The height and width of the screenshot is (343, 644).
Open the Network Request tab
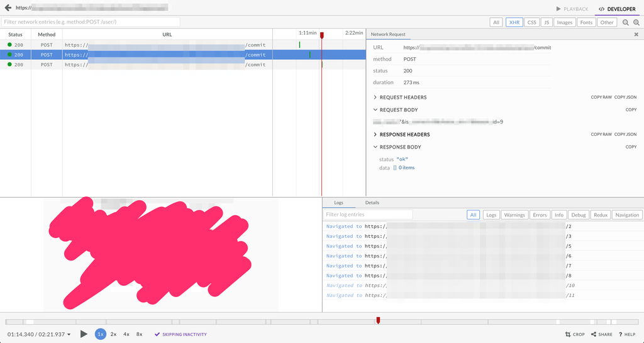click(x=388, y=34)
